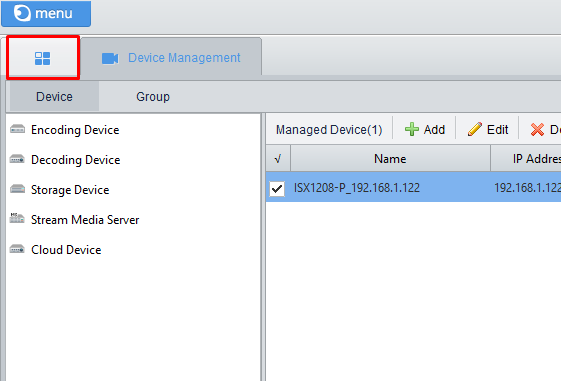Open the menu button

click(x=46, y=14)
